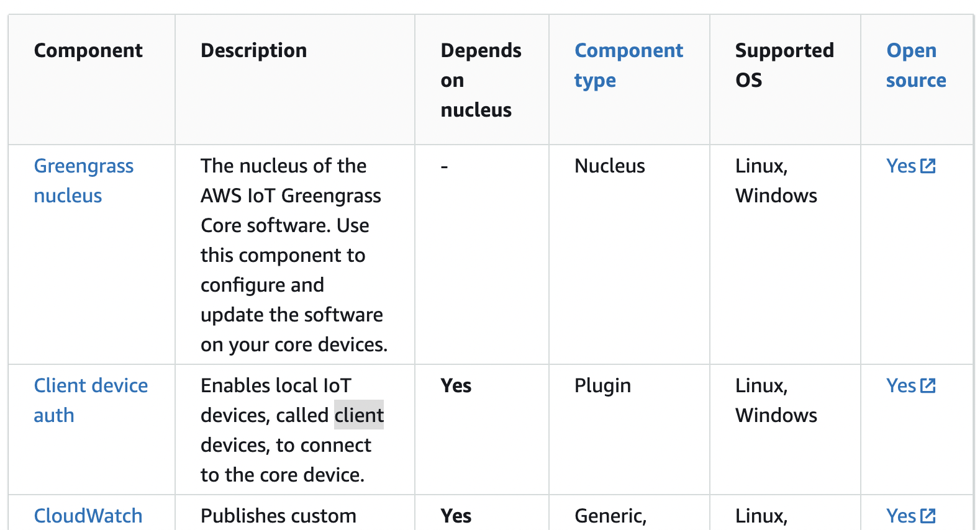Click external link icon in Client device auth row

(x=928, y=385)
